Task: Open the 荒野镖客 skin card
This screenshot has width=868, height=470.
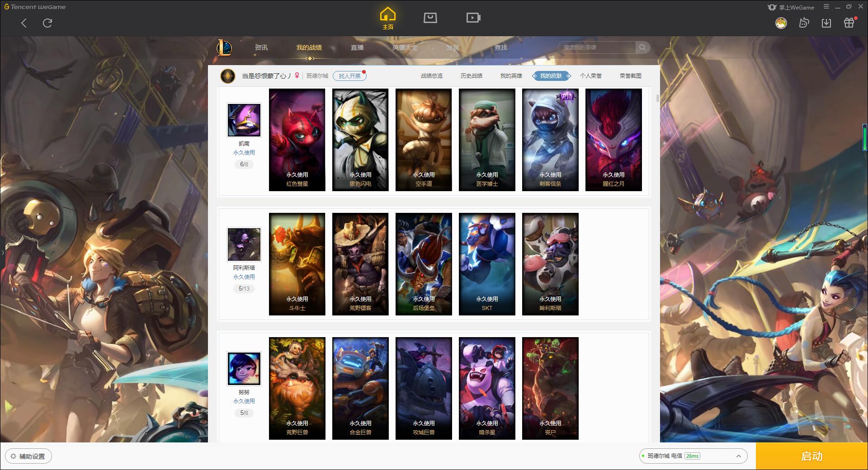Action: 360,264
